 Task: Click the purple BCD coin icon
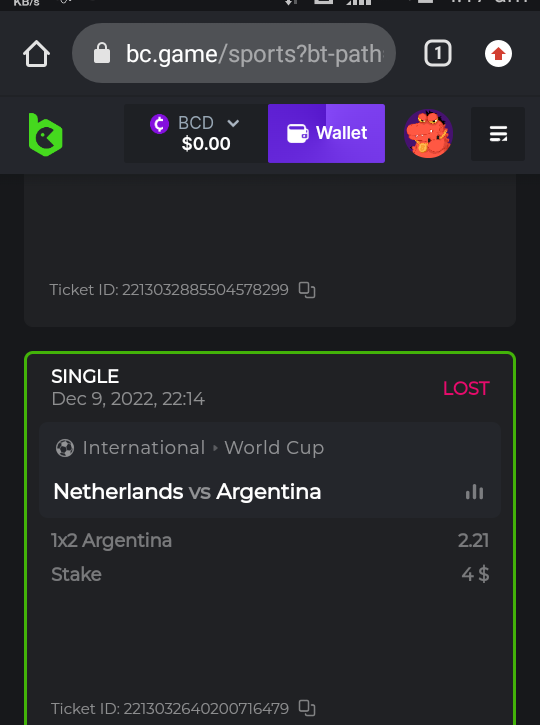(160, 124)
